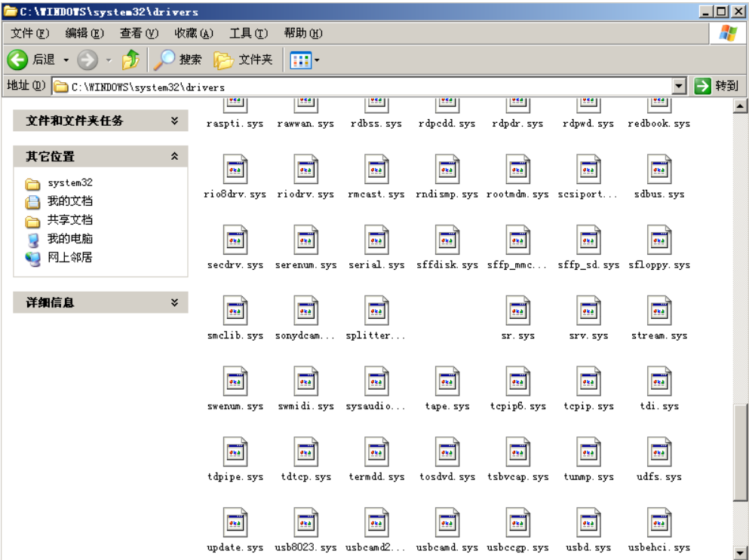Open the 编辑(E) menu
The height and width of the screenshot is (560, 749).
coord(84,33)
